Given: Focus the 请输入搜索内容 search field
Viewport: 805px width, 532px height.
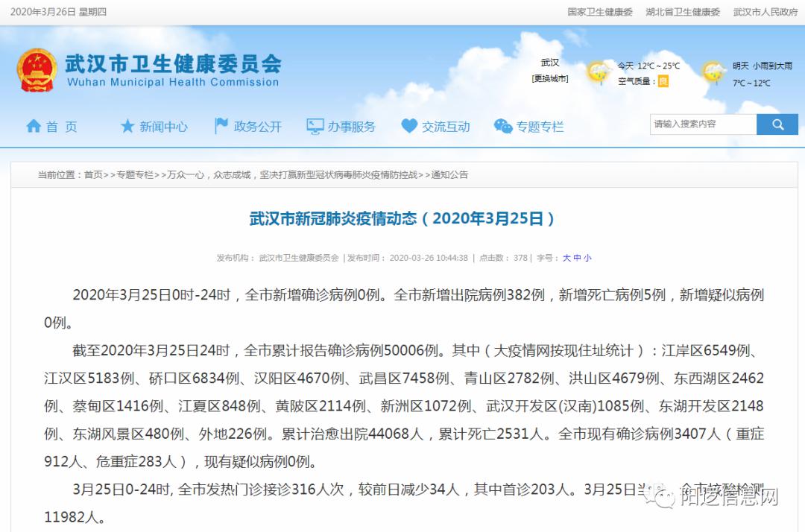Looking at the screenshot, I should (x=703, y=124).
